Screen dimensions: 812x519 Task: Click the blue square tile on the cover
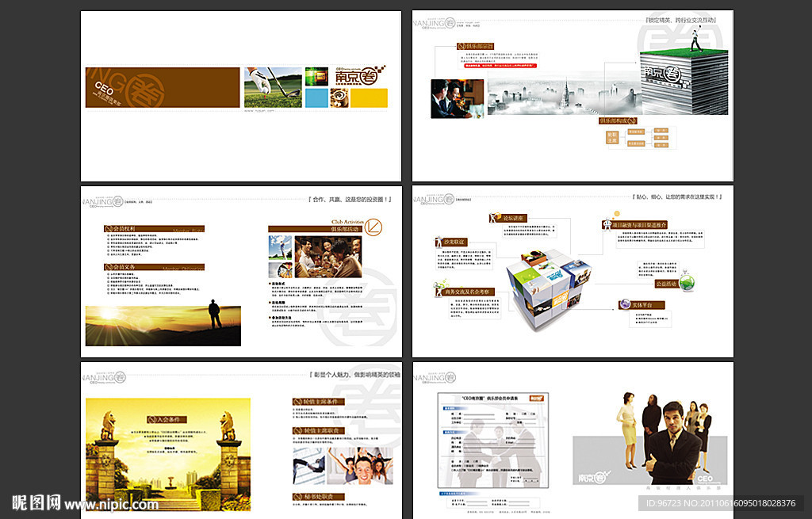[x=316, y=98]
